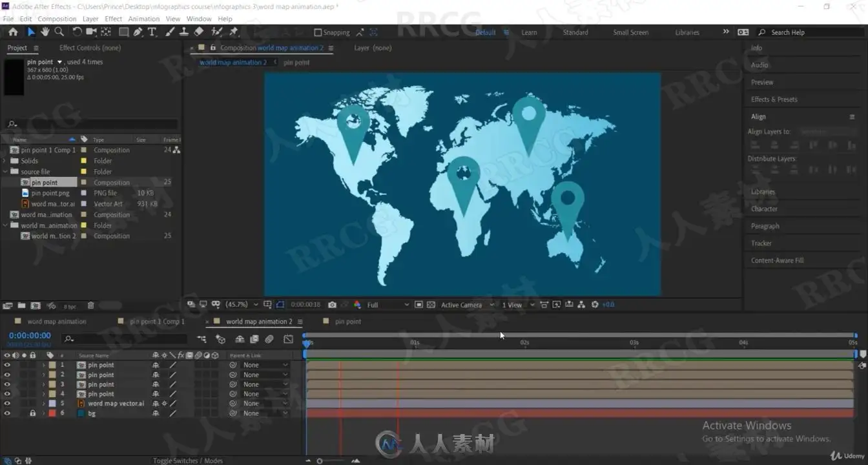Hide the word map vector.ai layer
The height and width of the screenshot is (465, 868).
7,404
